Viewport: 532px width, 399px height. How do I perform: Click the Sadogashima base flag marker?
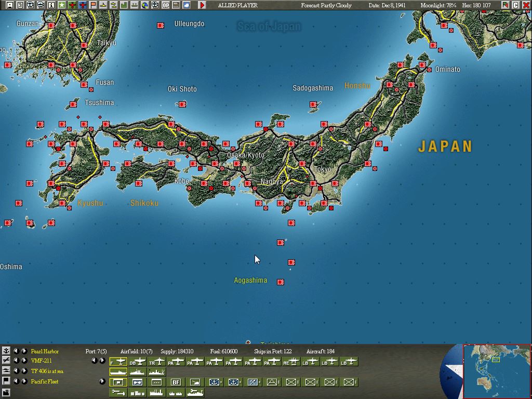tap(313, 104)
